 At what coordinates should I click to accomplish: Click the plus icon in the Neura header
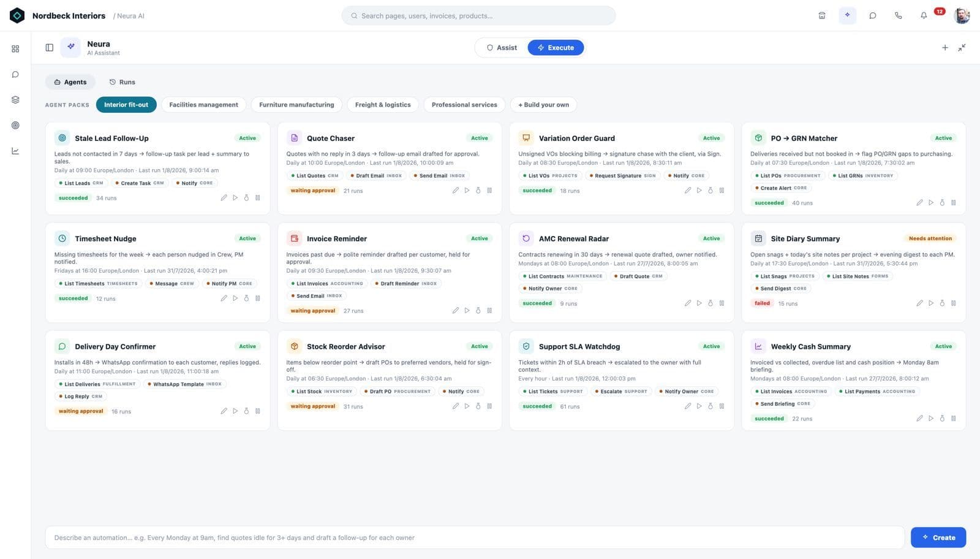coord(945,48)
